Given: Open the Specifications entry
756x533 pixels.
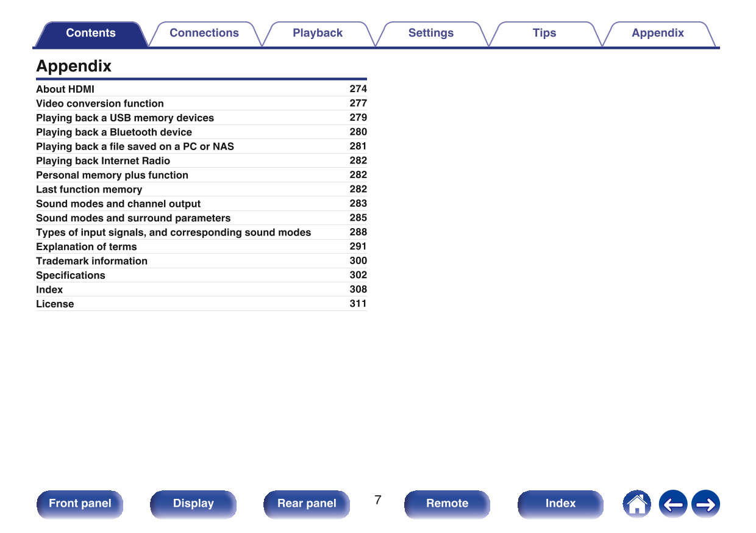Looking at the screenshot, I should point(71,276).
